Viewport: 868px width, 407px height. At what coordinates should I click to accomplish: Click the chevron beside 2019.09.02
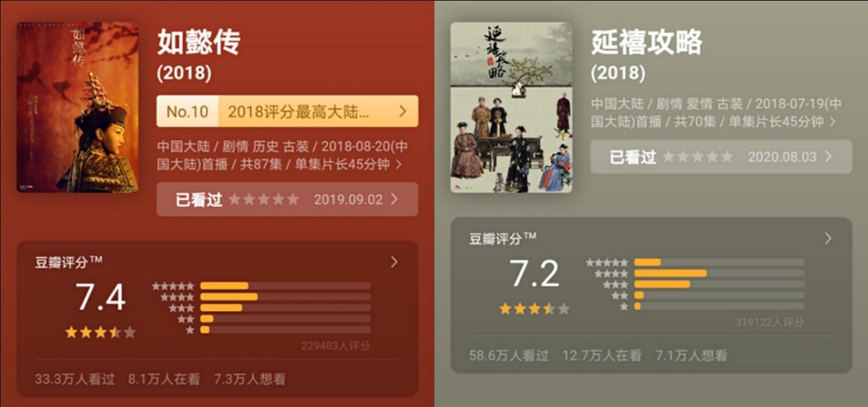pos(395,200)
